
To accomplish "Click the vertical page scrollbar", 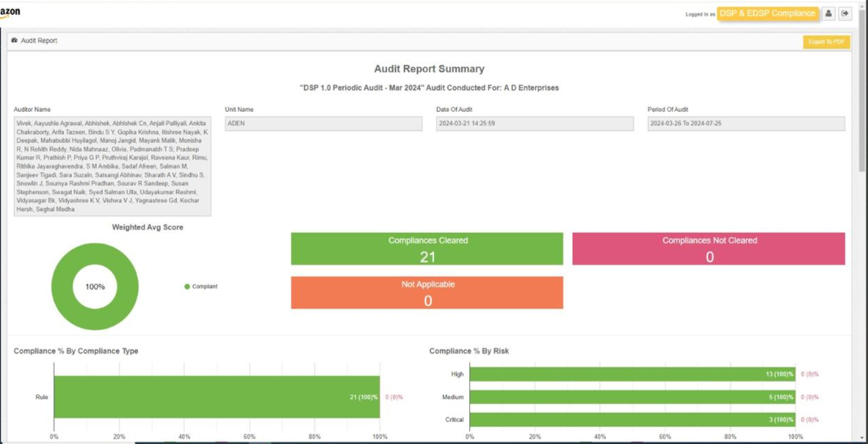I will pos(862,91).
